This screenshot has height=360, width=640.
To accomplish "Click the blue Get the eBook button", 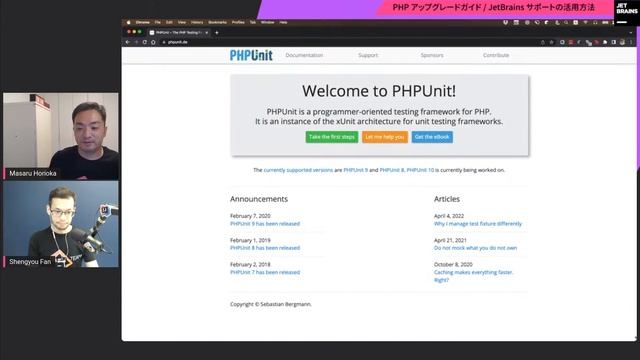I will [432, 137].
